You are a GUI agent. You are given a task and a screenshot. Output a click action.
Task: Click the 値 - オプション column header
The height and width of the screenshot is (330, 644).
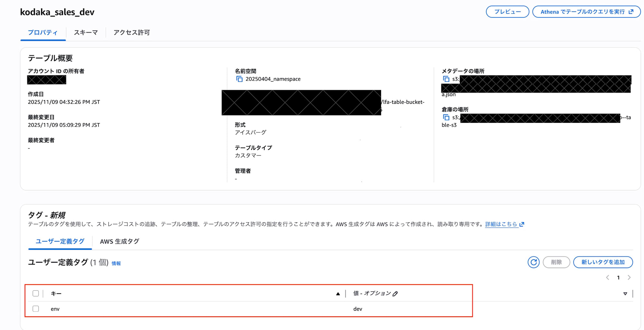pos(372,293)
